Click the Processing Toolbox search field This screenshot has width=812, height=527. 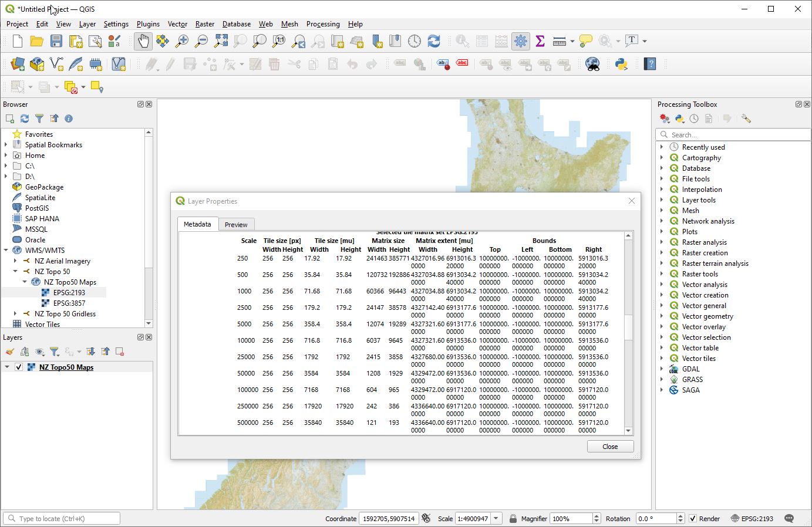point(733,134)
